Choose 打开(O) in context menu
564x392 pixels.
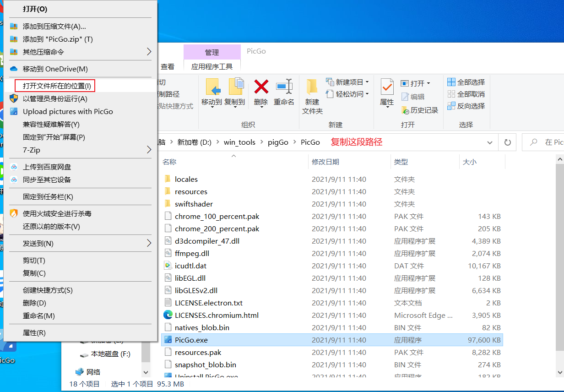click(x=35, y=9)
